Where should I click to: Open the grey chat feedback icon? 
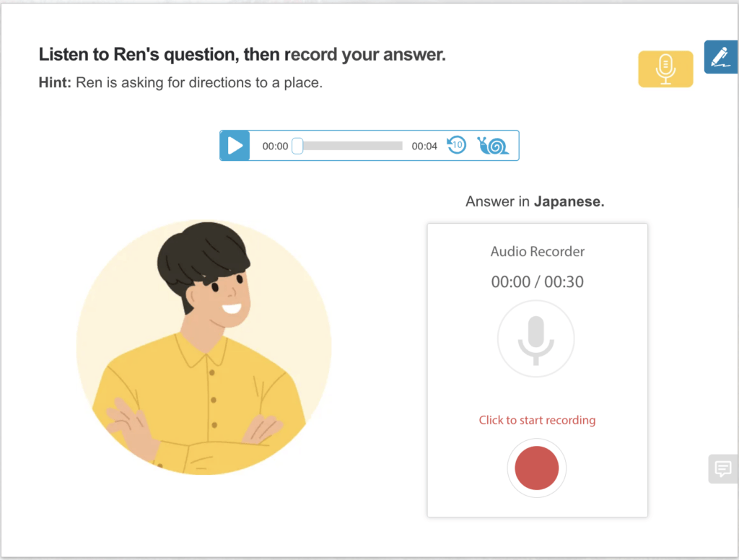tap(722, 469)
